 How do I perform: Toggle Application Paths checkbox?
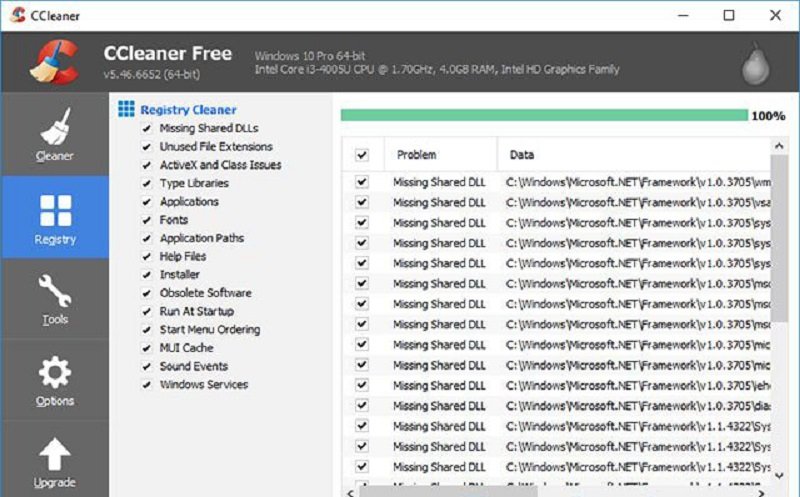click(x=147, y=239)
